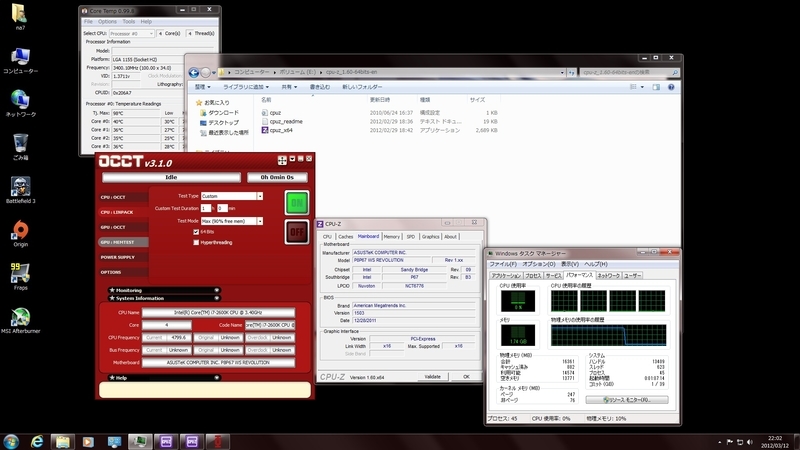Open the Computer desktop icon
Image resolution: width=800 pixels, height=450 pixels.
click(20, 60)
